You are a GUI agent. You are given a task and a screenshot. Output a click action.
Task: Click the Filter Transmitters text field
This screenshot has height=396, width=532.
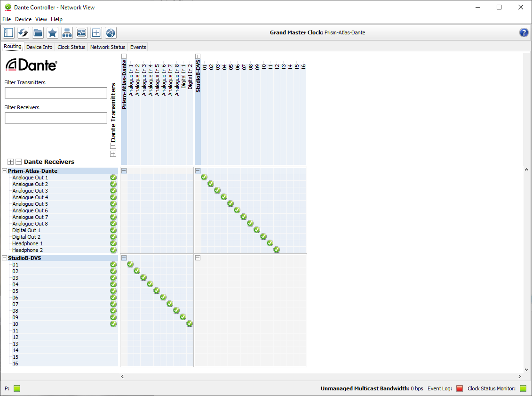tap(56, 93)
